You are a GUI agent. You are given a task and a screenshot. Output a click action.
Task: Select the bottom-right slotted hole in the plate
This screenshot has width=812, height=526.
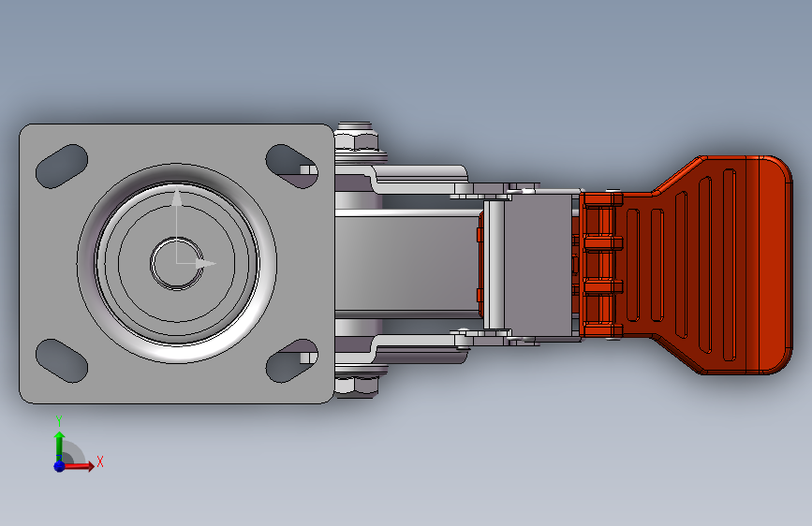point(291,361)
